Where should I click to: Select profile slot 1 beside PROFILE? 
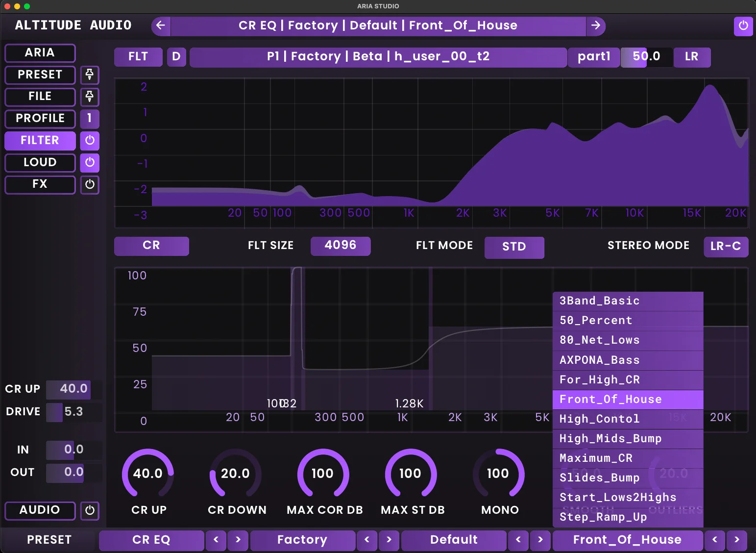tap(90, 119)
